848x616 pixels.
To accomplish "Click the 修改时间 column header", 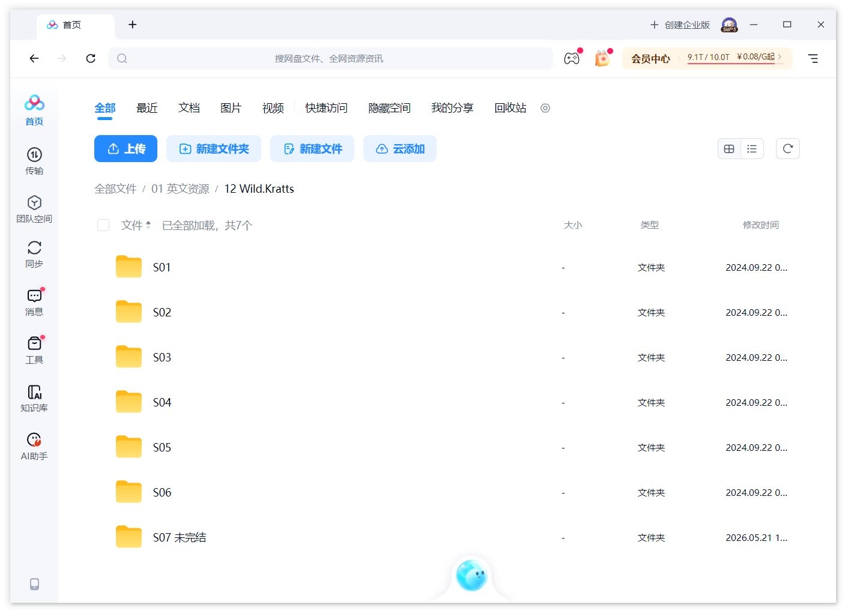I will tap(761, 225).
